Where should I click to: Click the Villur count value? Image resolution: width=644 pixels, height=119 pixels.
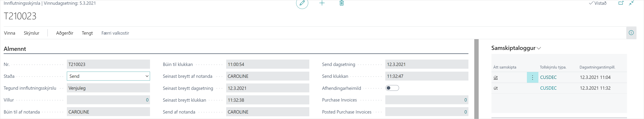[147, 100]
